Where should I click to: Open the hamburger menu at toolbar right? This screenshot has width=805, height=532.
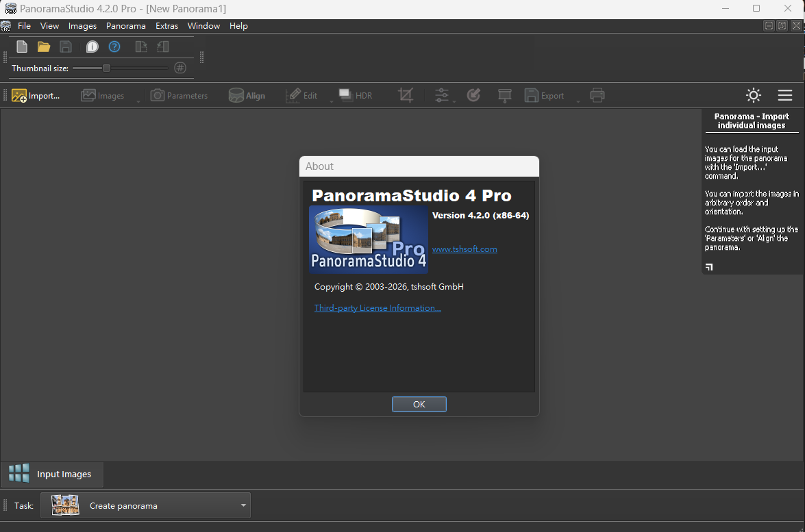tap(785, 95)
